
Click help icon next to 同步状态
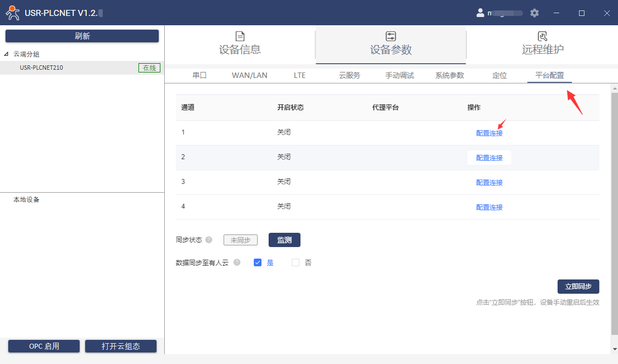209,240
